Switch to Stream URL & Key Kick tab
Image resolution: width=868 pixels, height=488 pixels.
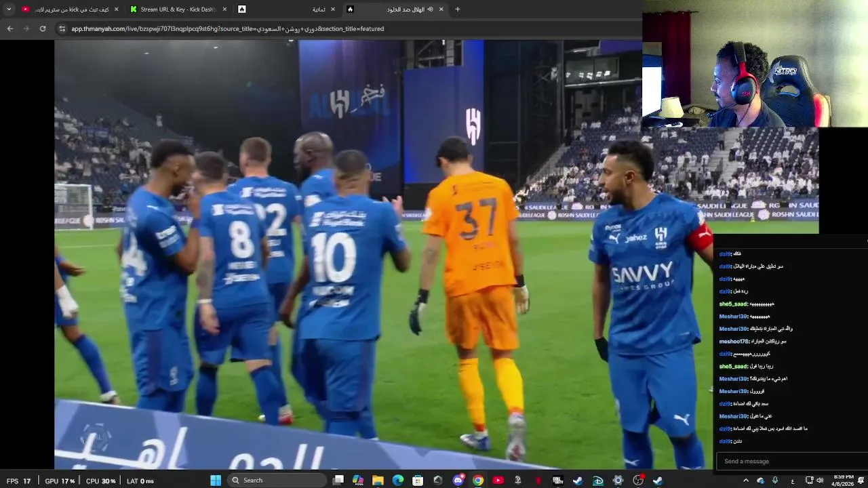[178, 9]
